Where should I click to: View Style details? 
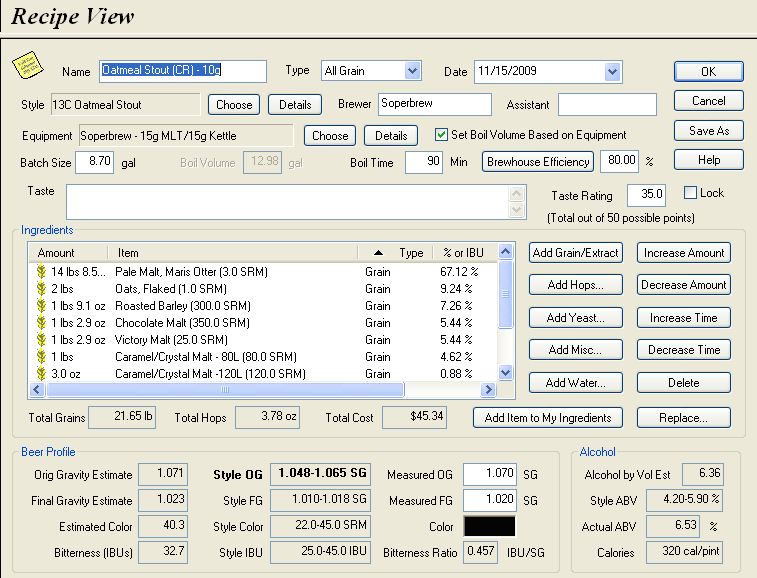click(295, 105)
